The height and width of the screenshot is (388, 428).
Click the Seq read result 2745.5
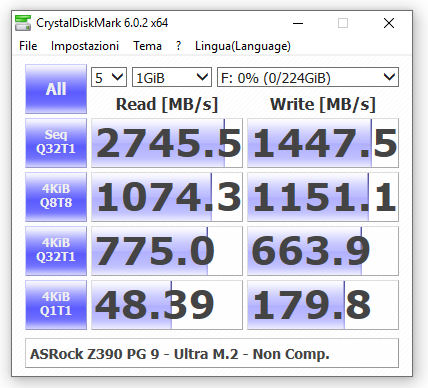[x=167, y=143]
